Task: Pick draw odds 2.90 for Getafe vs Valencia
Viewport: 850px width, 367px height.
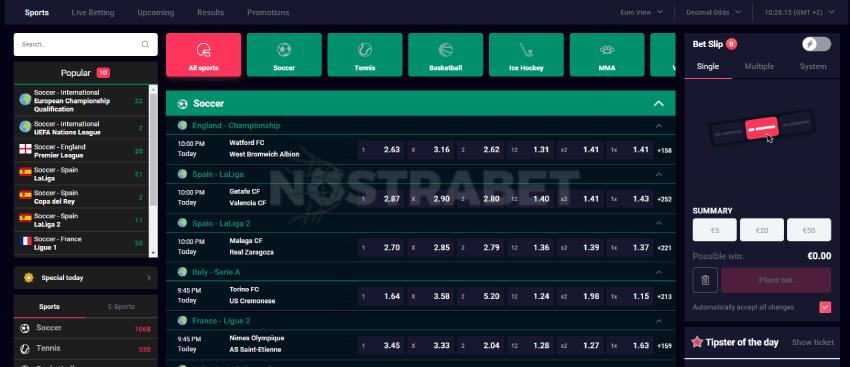Action: tap(432, 198)
